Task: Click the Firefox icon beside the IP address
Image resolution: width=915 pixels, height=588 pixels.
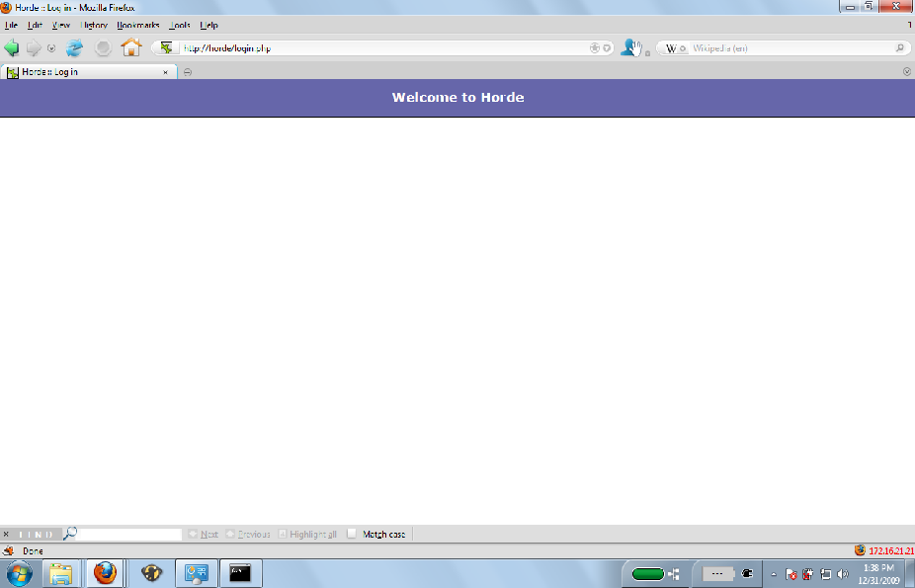Action: click(x=860, y=550)
